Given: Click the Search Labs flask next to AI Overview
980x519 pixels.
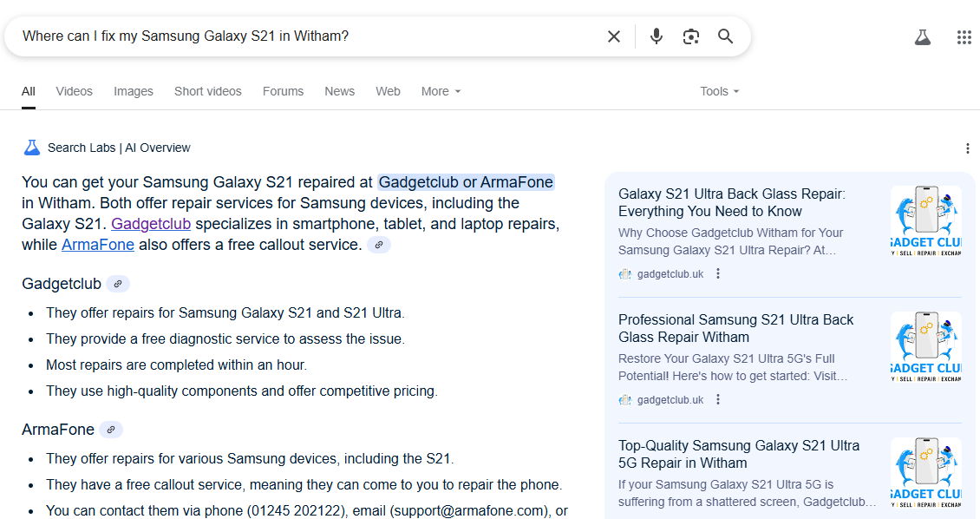Looking at the screenshot, I should point(31,148).
